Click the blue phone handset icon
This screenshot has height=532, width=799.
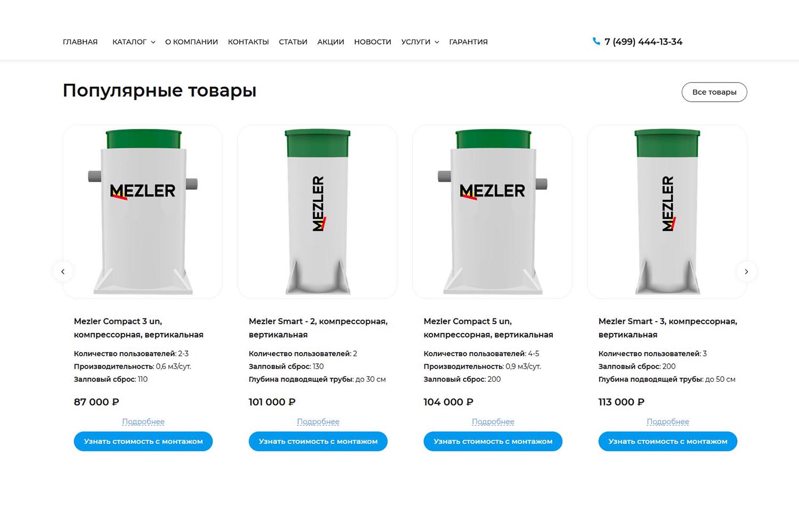[x=596, y=42]
